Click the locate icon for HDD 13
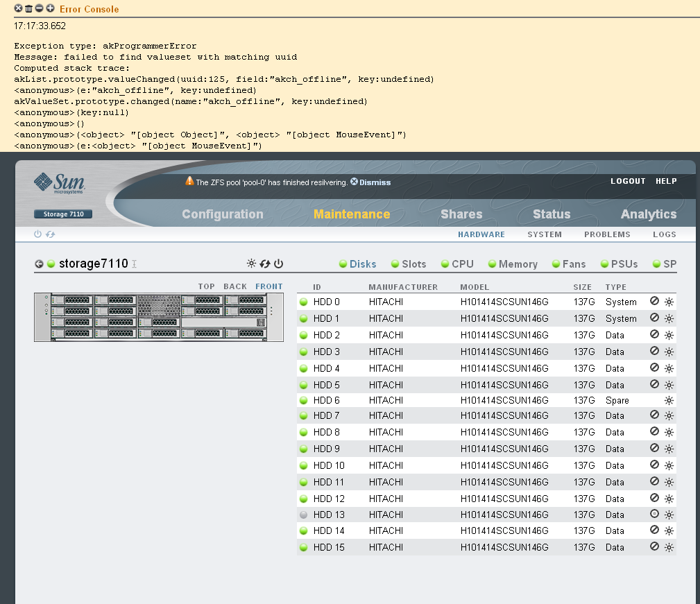Viewport: 700px width, 604px height. click(x=669, y=515)
